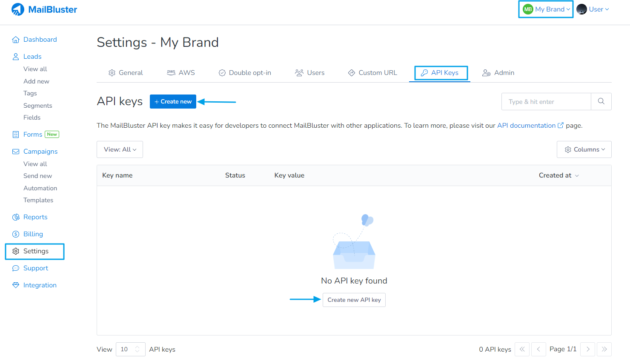
Task: Click the Forms sidebar icon
Action: pyautogui.click(x=16, y=135)
